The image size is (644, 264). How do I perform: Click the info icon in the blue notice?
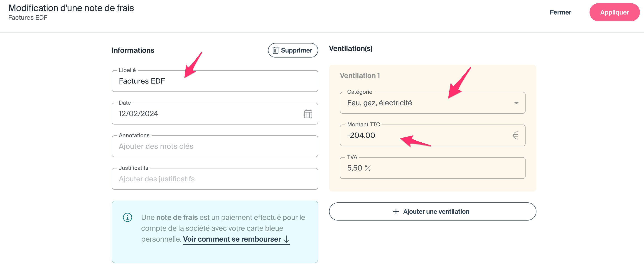click(x=128, y=217)
